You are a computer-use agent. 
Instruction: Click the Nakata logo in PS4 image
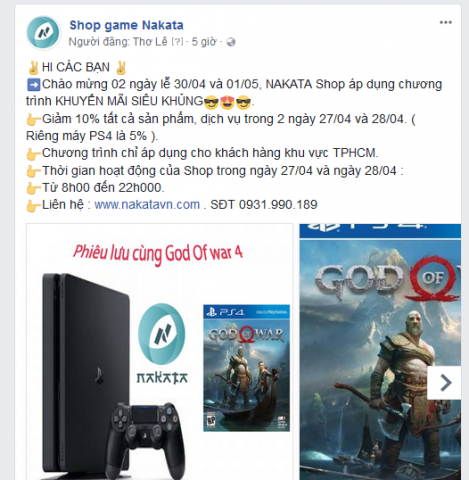click(162, 344)
